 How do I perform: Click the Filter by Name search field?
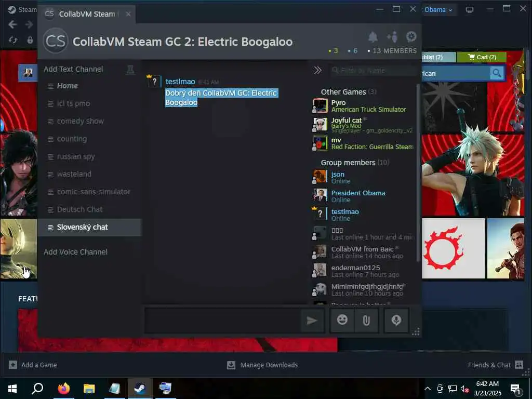coord(373,70)
